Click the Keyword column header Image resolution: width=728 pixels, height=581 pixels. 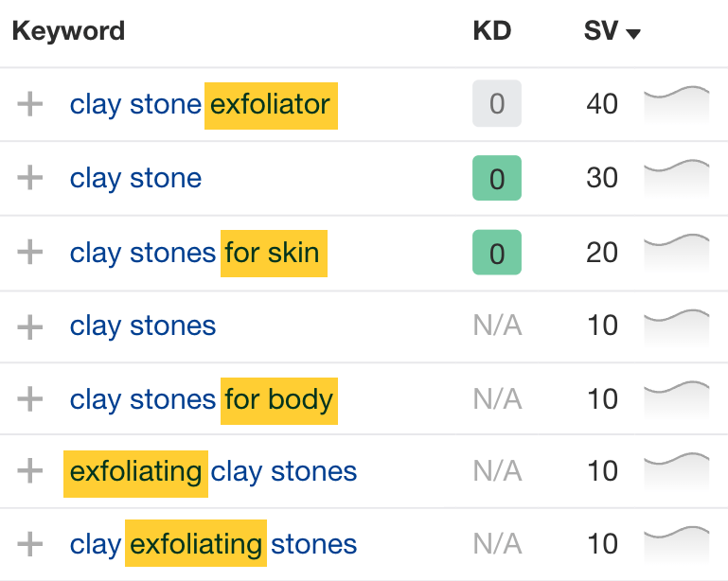68,31
